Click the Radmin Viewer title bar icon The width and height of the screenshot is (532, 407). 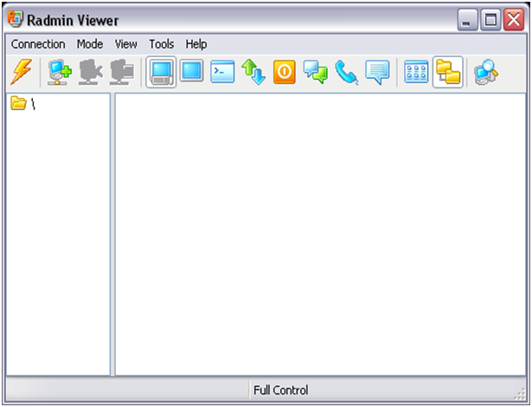(16, 19)
